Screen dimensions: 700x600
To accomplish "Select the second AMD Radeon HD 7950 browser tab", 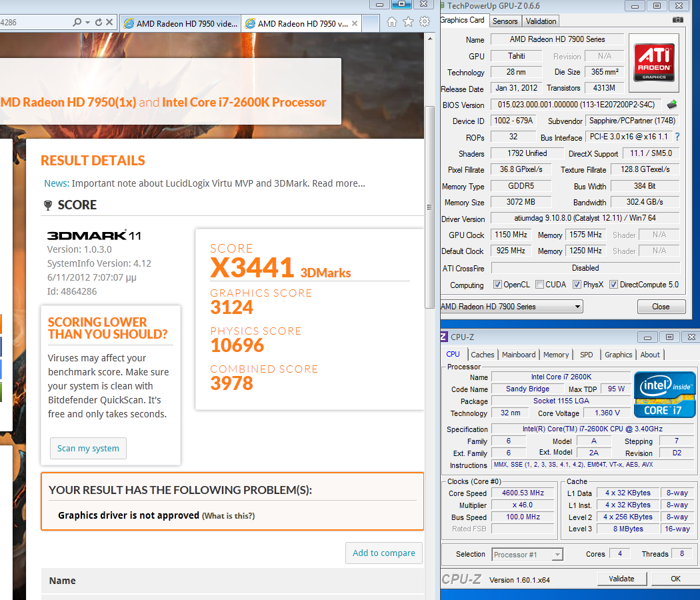I will [301, 23].
